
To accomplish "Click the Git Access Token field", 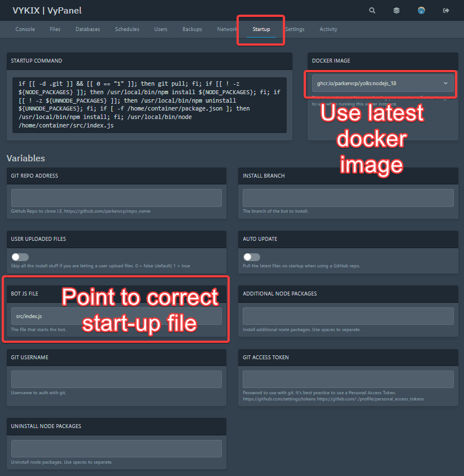I will tap(348, 379).
